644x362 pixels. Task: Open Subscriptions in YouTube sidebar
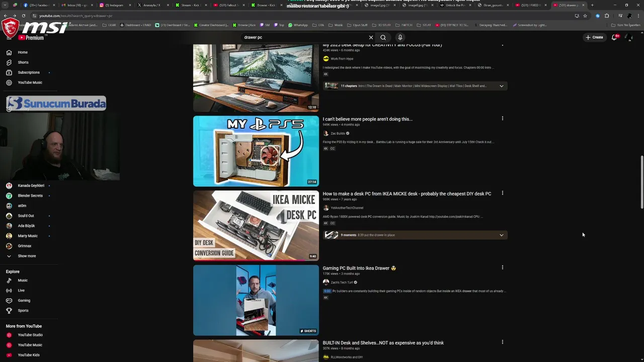(28, 72)
